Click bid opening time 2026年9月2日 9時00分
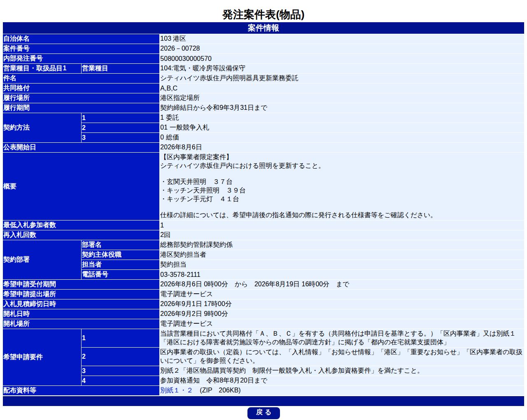 [194, 314]
